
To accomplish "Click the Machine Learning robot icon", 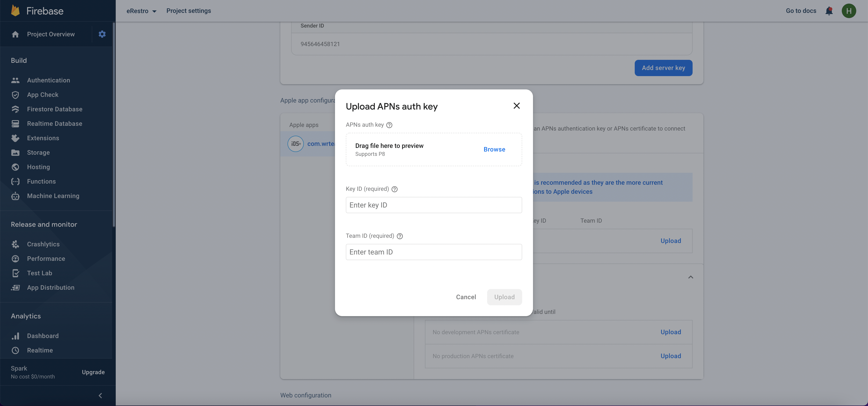I will pyautogui.click(x=15, y=196).
